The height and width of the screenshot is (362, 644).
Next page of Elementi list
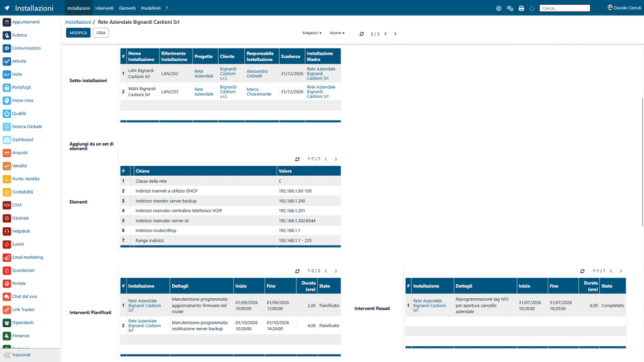(336, 159)
